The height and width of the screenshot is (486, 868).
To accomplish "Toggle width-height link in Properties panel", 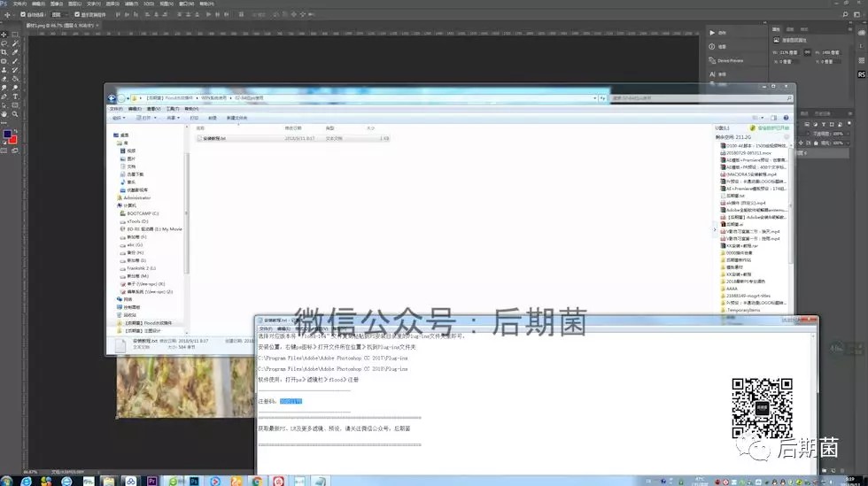I will click(x=807, y=52).
